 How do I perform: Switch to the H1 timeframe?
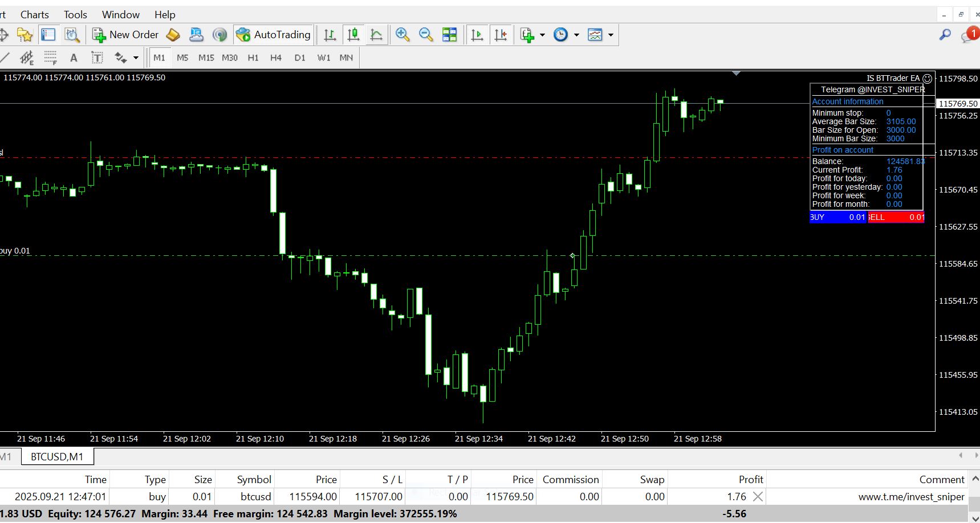point(253,58)
